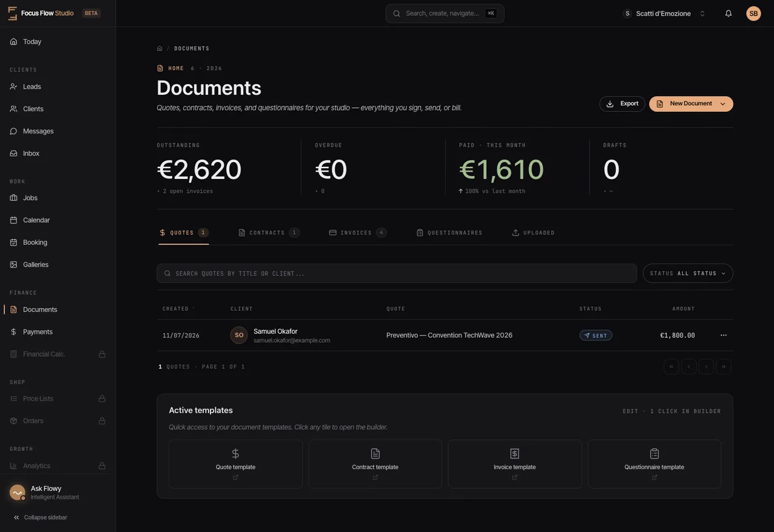Click quote title Preventivo — Convention TechWave 2026

(449, 336)
